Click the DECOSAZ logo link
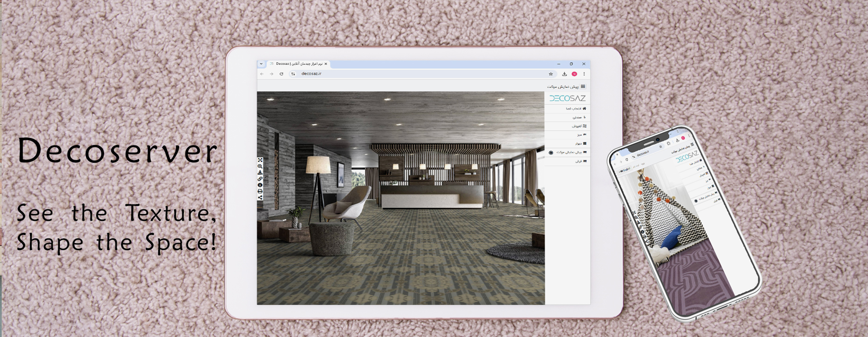The image size is (868, 337). (x=567, y=98)
